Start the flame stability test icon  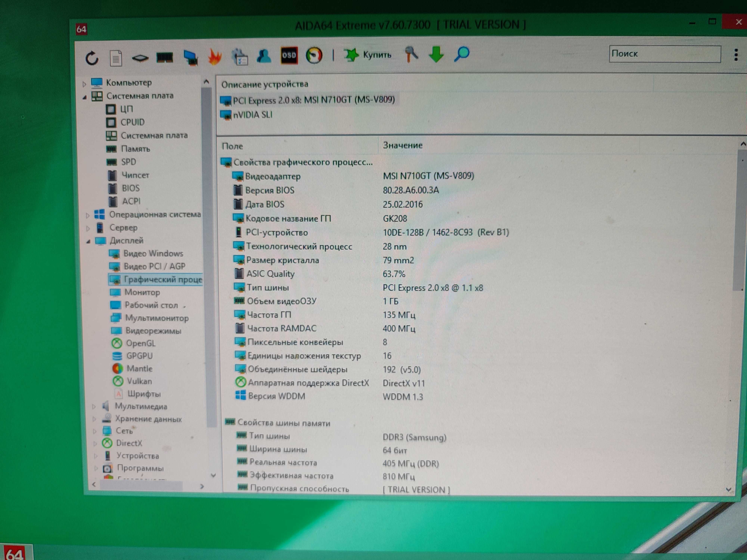pyautogui.click(x=215, y=57)
